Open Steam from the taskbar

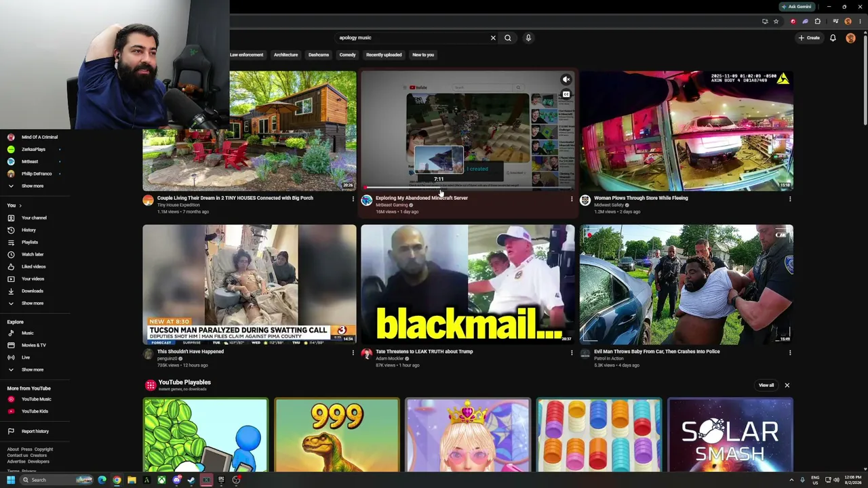191,480
